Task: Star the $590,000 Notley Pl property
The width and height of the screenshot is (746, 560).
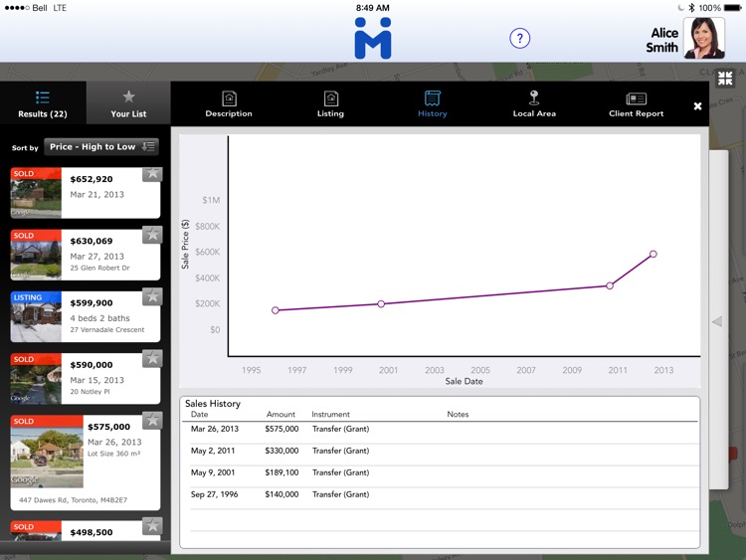Action: point(152,359)
